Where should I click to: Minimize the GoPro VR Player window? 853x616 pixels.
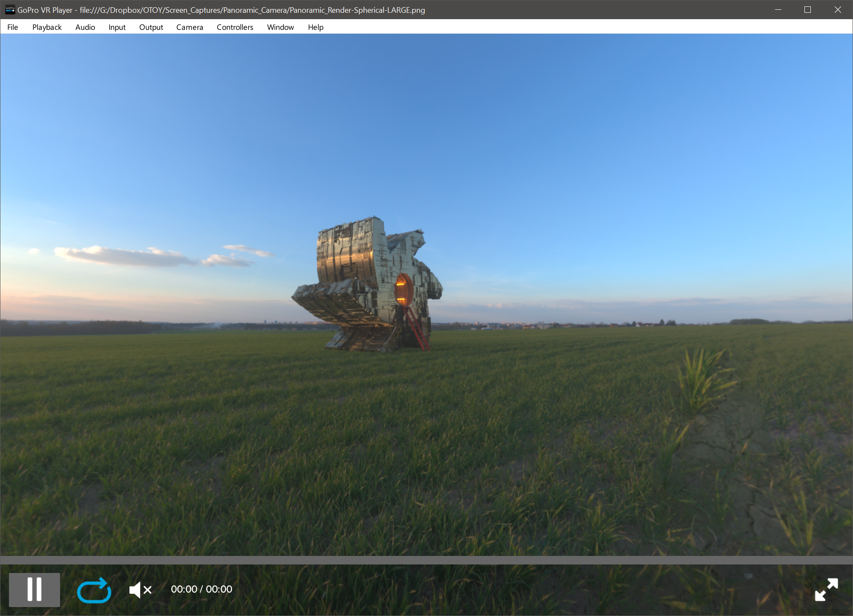pyautogui.click(x=778, y=10)
